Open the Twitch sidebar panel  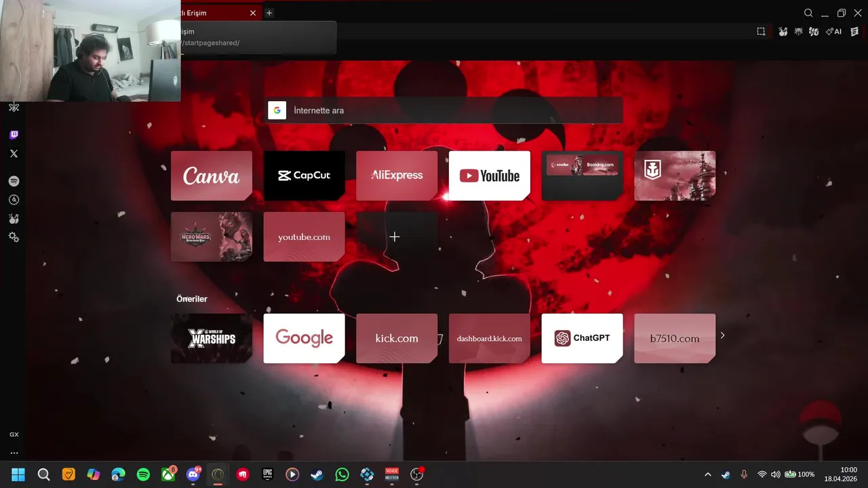(x=14, y=135)
